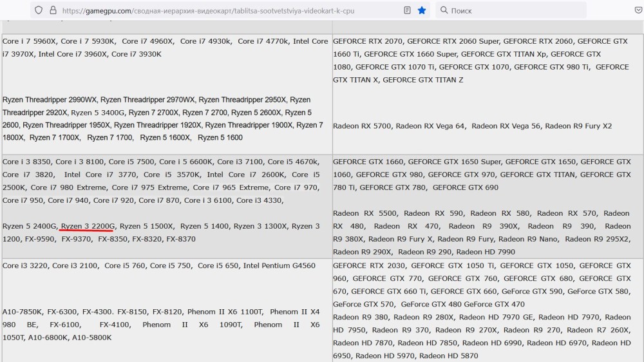Select the A10-6800K text
The height and width of the screenshot is (362, 644).
pyautogui.click(x=48, y=338)
